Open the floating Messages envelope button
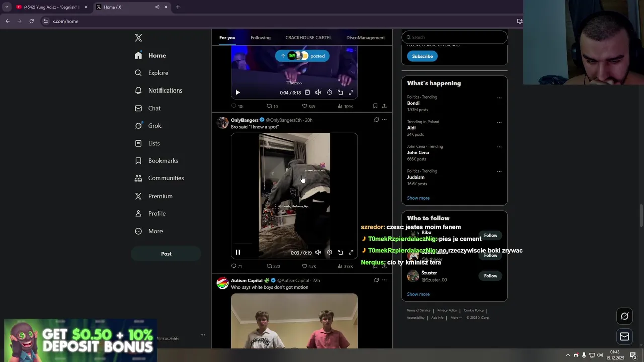644x362 pixels. (625, 337)
